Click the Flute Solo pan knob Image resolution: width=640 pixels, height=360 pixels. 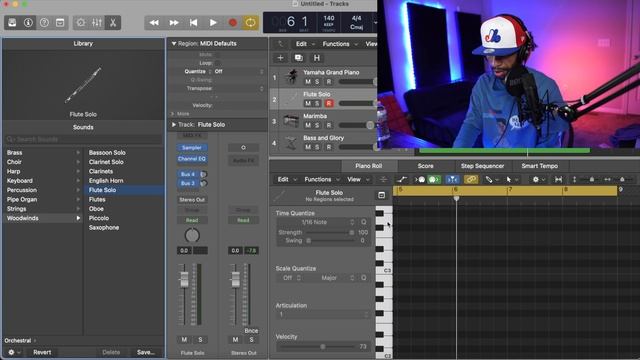[192, 235]
